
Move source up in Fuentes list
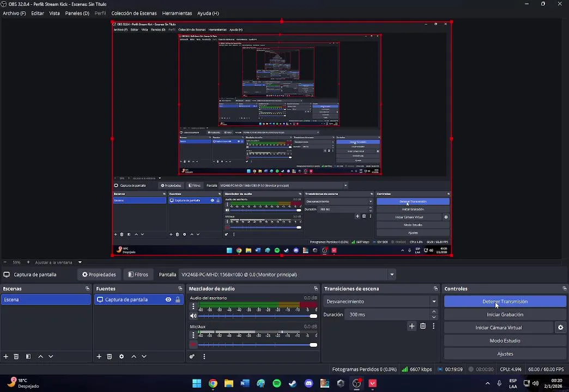click(x=134, y=357)
